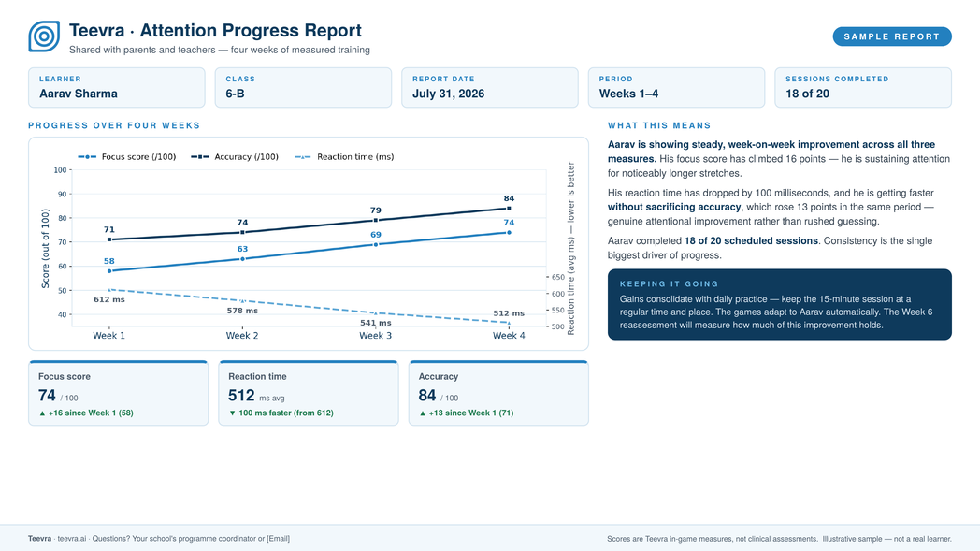
Task: Click the Week 2 focus score point 63
Action: click(242, 259)
